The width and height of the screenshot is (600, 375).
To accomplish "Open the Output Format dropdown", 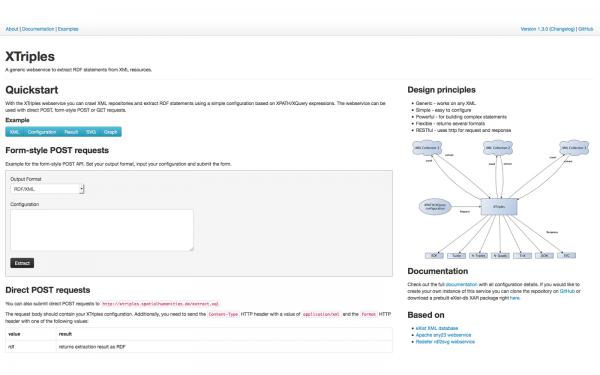I will tap(47, 189).
